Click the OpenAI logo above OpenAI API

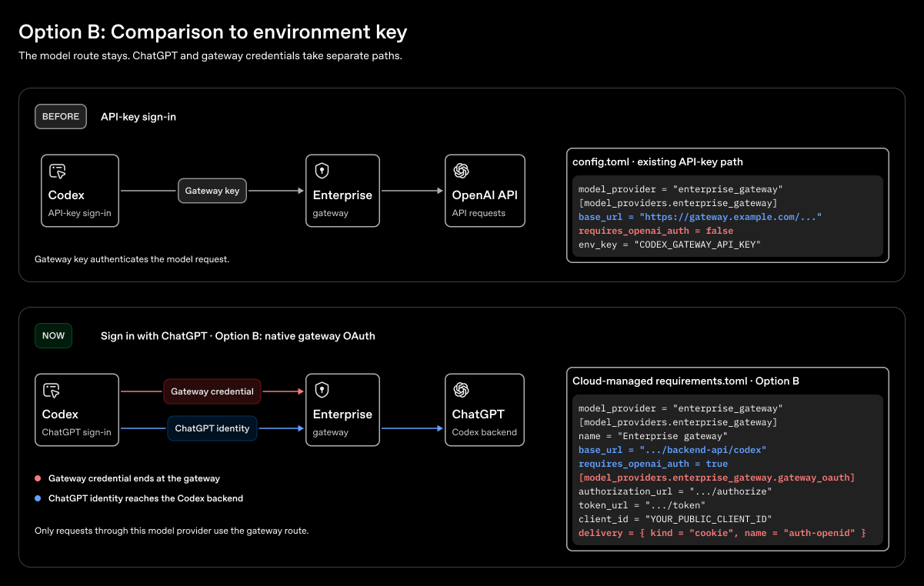(461, 171)
